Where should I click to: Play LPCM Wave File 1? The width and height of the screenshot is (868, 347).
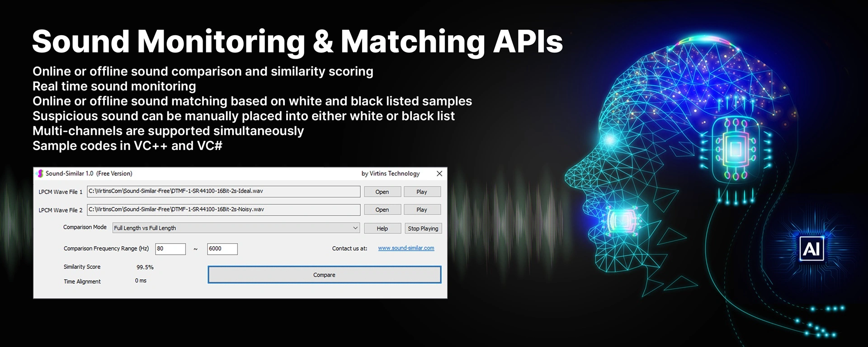coord(421,192)
